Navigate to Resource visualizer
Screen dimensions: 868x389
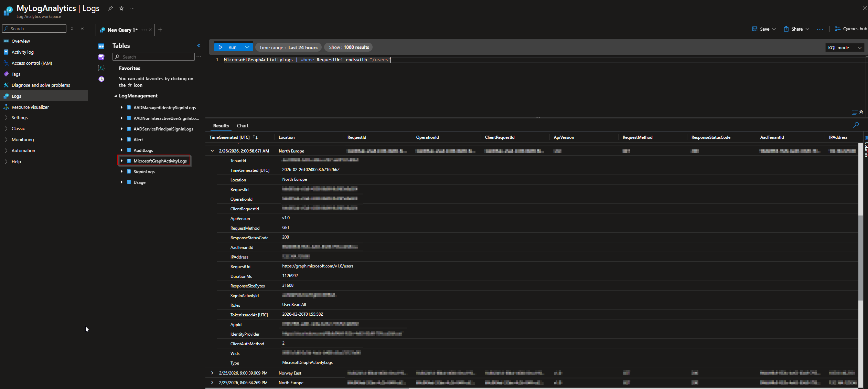click(30, 107)
